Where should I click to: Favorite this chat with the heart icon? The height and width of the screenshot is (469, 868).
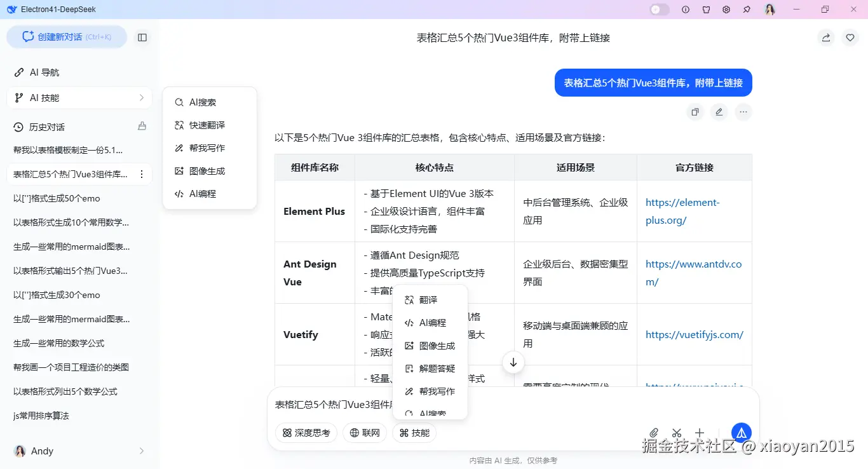point(850,37)
